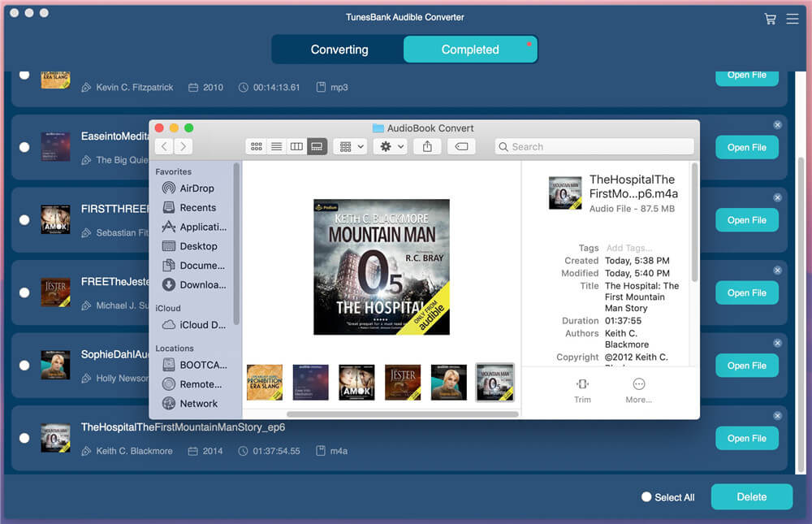Open File for TheHospitalTheFirstMountainManStory_ep6

746,438
